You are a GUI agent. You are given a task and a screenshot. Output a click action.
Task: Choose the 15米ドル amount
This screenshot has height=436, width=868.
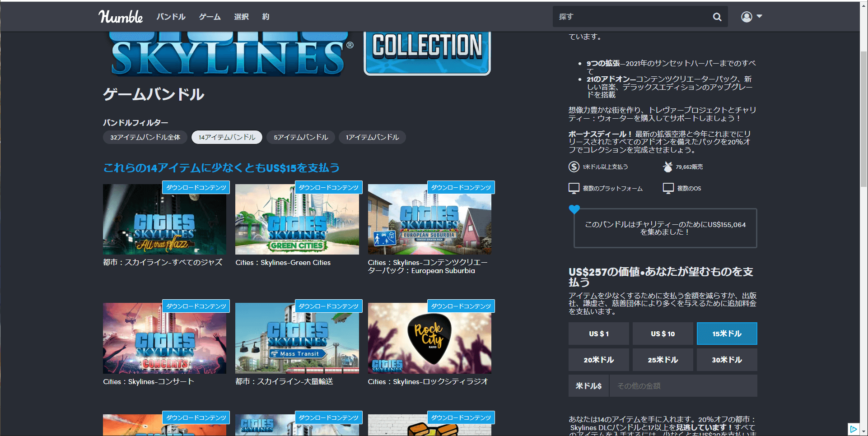(x=727, y=334)
